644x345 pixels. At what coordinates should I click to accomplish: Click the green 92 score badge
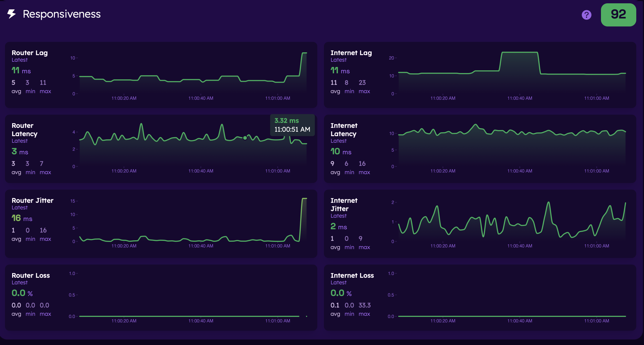(618, 15)
